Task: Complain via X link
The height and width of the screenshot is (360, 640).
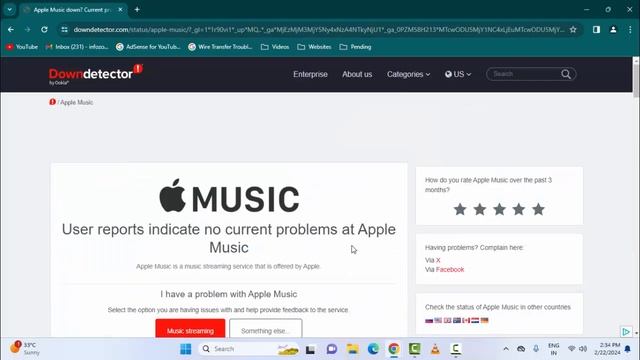Action: pyautogui.click(x=438, y=260)
